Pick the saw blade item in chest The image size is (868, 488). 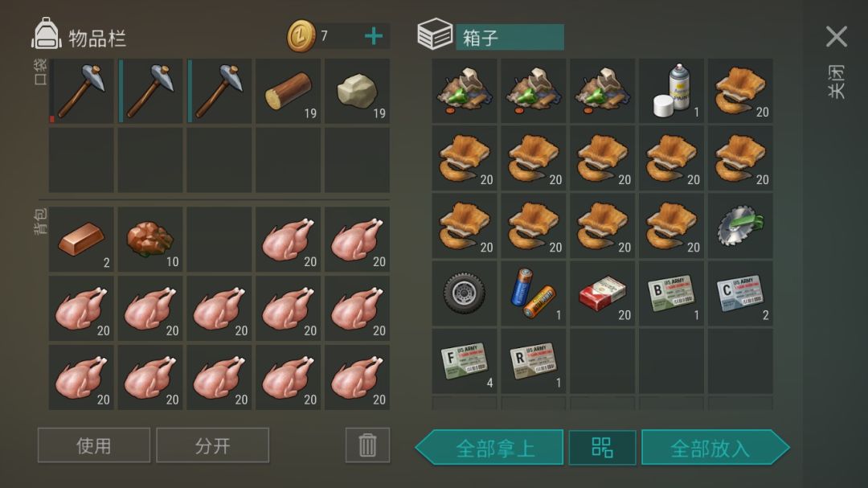pos(740,226)
